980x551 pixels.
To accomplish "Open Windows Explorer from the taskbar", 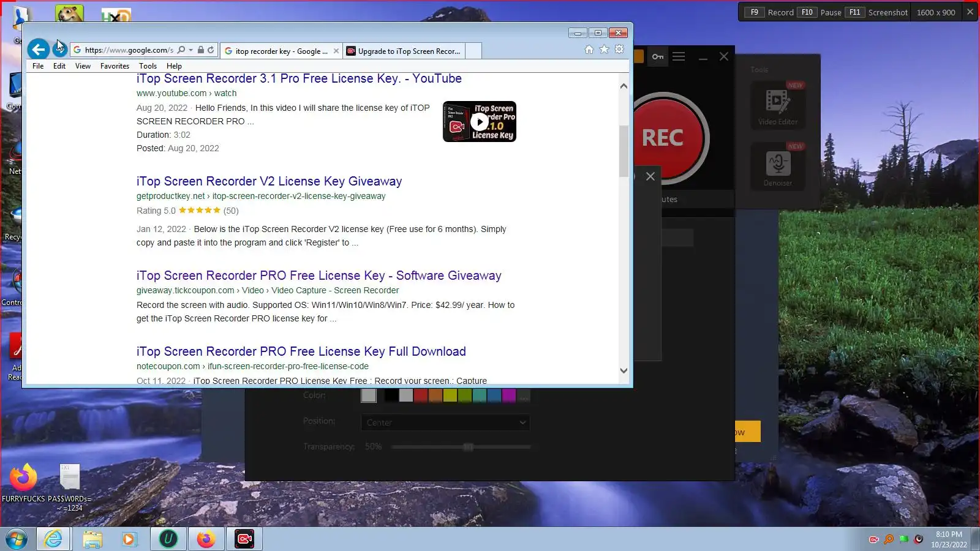I will 92,539.
